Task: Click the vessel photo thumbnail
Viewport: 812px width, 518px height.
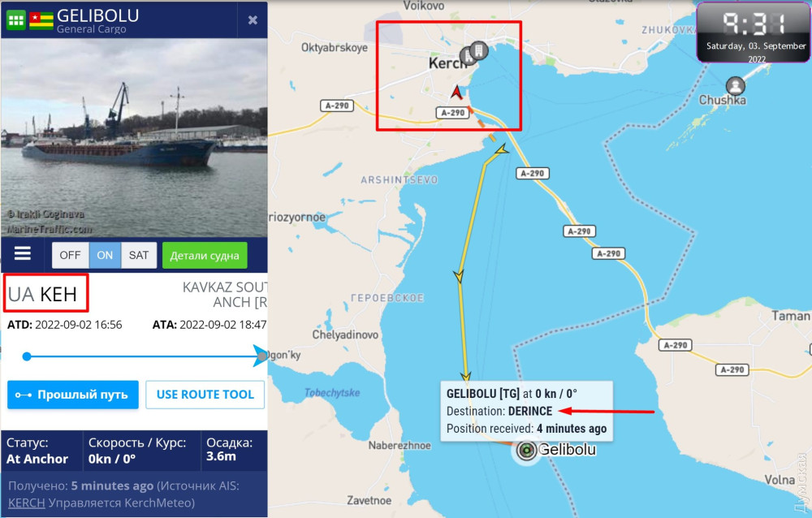Action: 134,138
